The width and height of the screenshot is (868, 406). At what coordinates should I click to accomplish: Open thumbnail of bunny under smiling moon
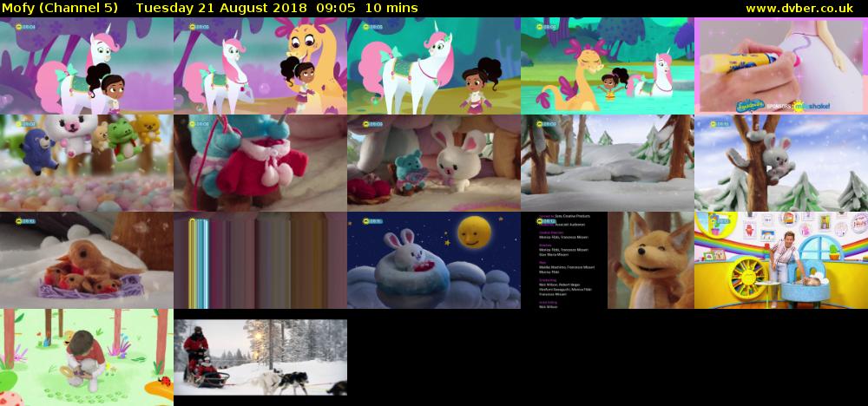(434, 260)
